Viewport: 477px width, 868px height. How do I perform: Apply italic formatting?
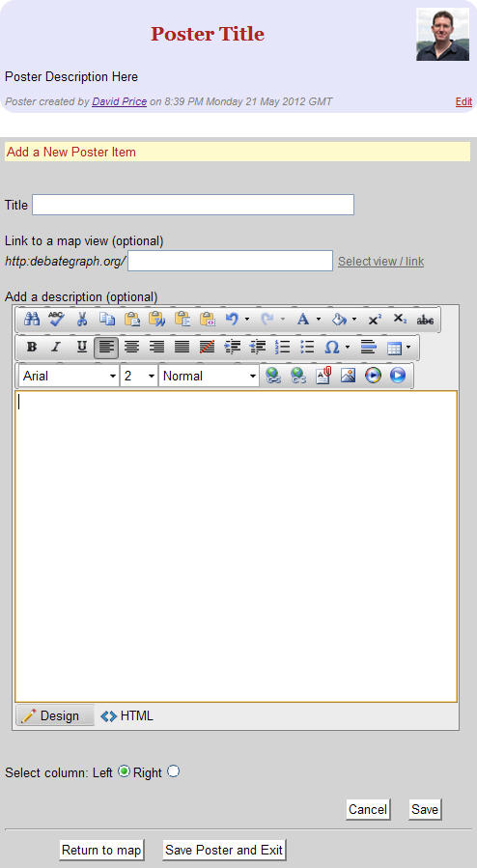pyautogui.click(x=56, y=347)
